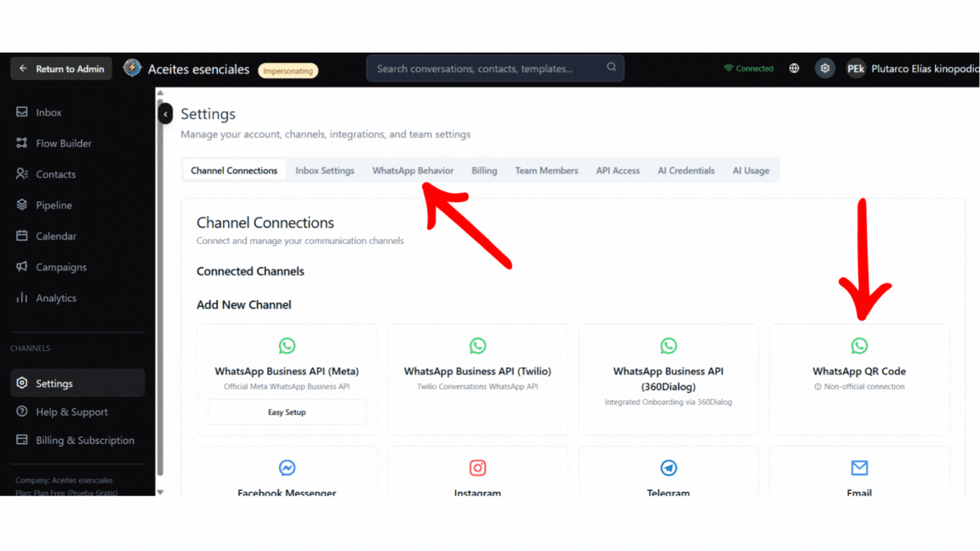Image resolution: width=980 pixels, height=551 pixels.
Task: Open Analytics from the sidebar
Action: pos(56,298)
